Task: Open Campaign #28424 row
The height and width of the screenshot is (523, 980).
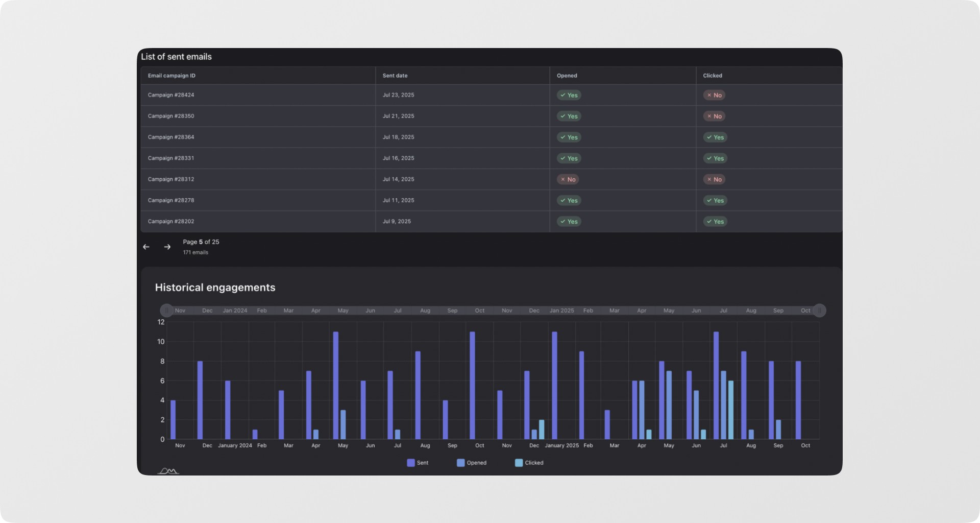Action: coord(492,95)
